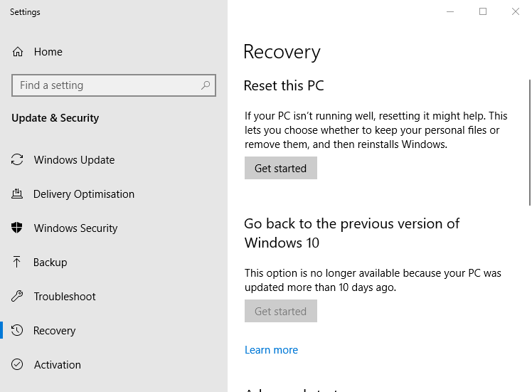
Task: Click the Delivery Optimisation icon
Action: (x=17, y=194)
